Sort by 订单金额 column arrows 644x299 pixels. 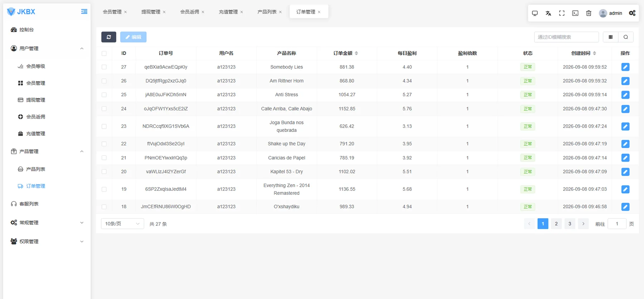click(356, 53)
